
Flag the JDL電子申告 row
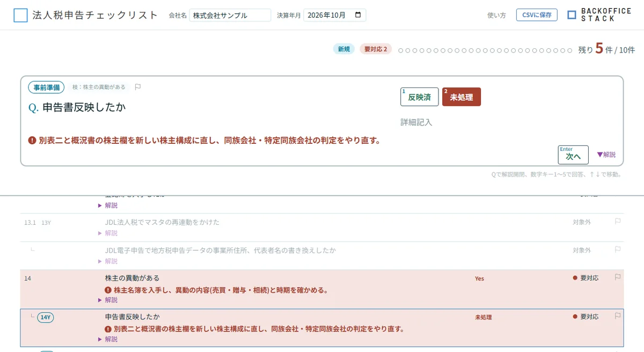point(618,250)
